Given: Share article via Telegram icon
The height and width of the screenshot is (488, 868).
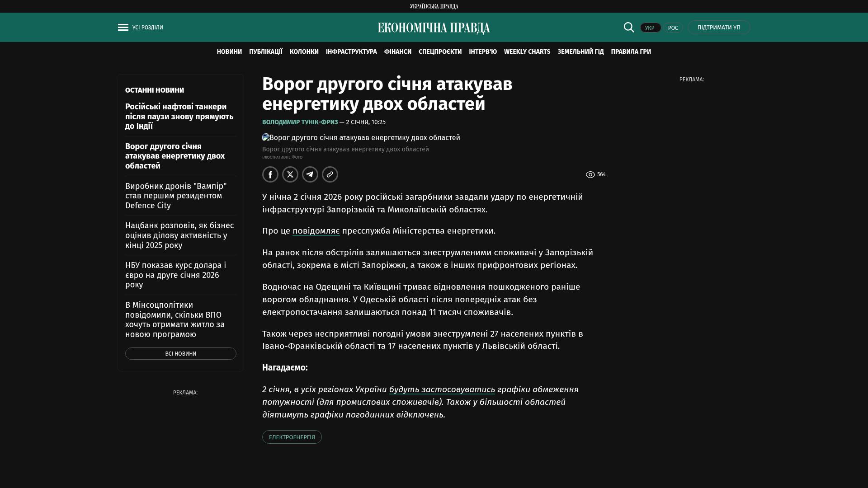Looking at the screenshot, I should 310,174.
